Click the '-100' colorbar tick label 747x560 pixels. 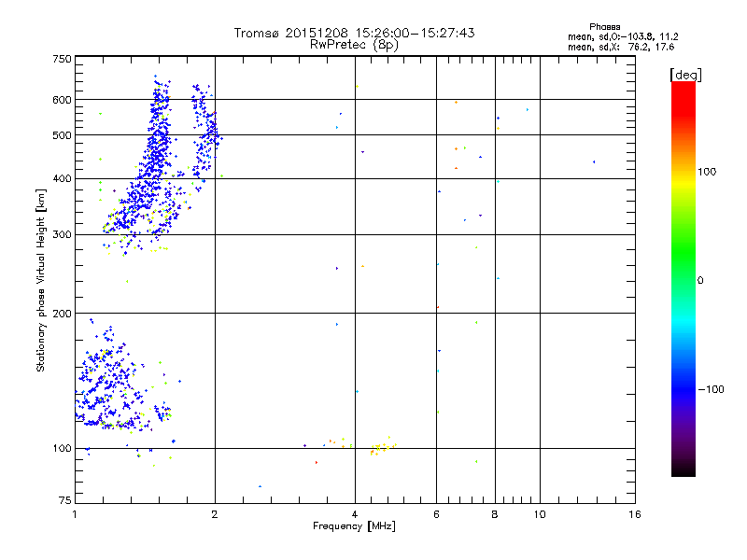click(711, 389)
